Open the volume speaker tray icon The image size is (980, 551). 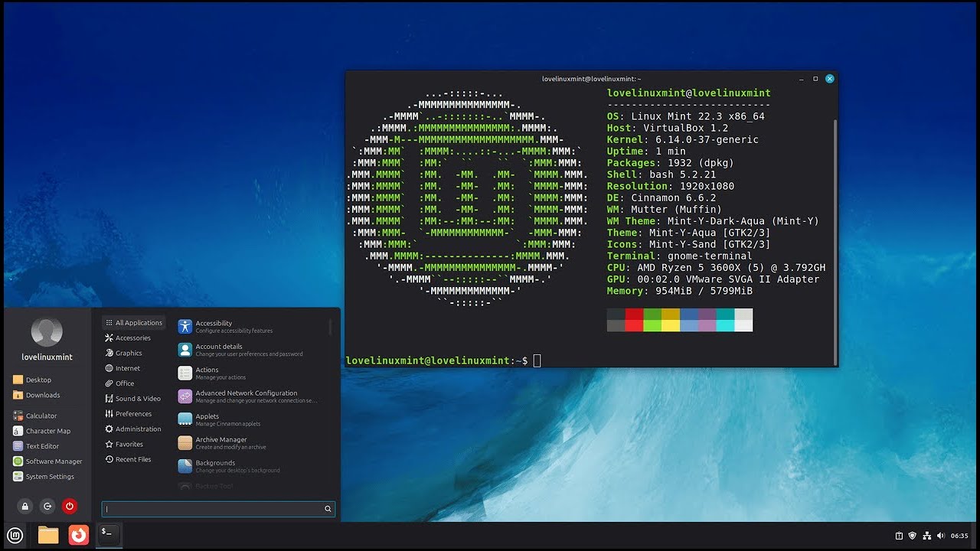pyautogui.click(x=940, y=536)
